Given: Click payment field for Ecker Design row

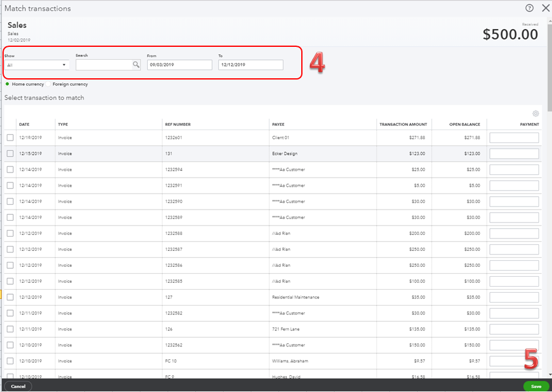Looking at the screenshot, I should pos(514,153).
